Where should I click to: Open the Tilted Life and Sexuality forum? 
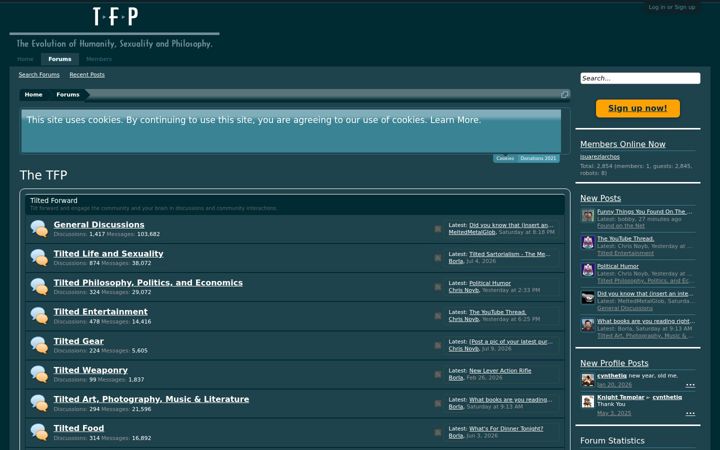tap(108, 253)
